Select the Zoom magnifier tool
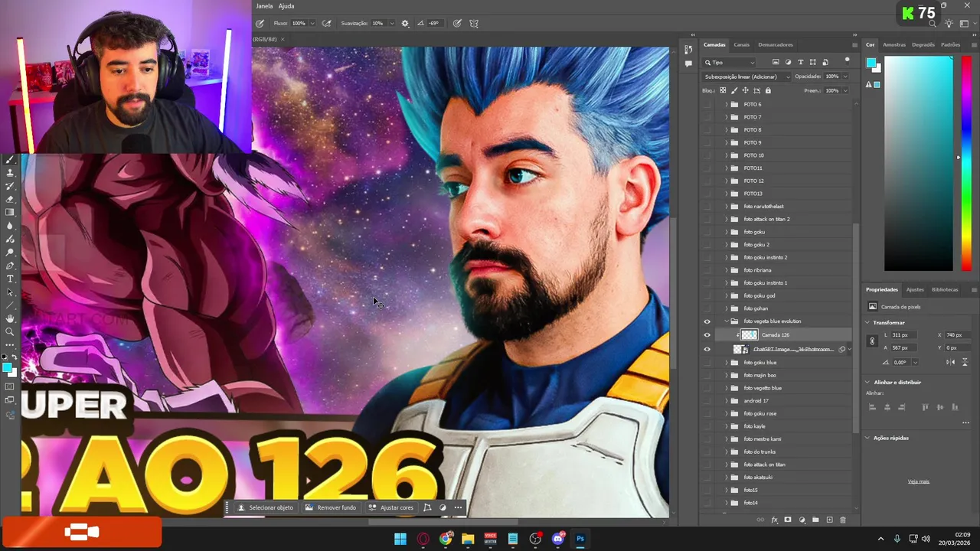This screenshot has height=551, width=980. [x=10, y=331]
